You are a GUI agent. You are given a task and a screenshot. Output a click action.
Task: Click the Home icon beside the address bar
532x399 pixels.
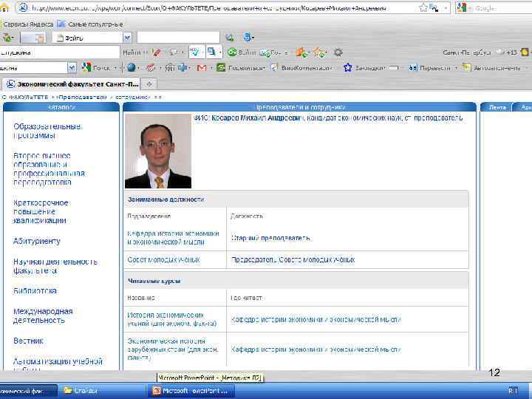[x=4, y=7]
